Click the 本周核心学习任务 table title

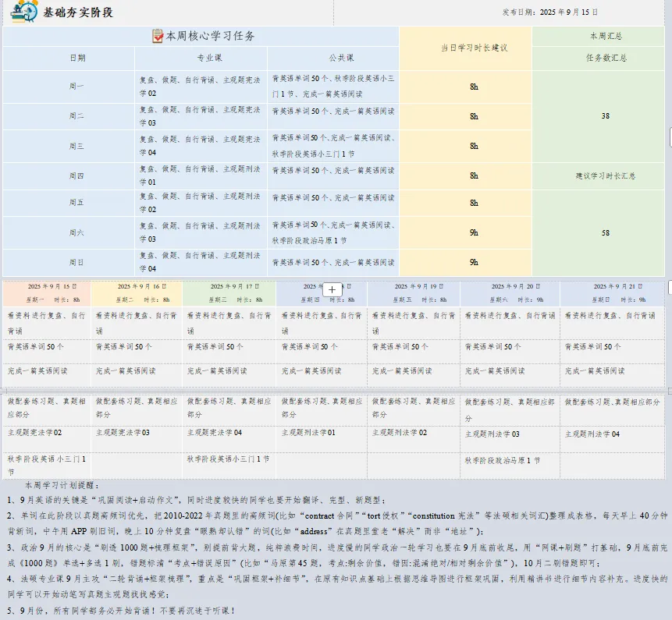(x=210, y=36)
